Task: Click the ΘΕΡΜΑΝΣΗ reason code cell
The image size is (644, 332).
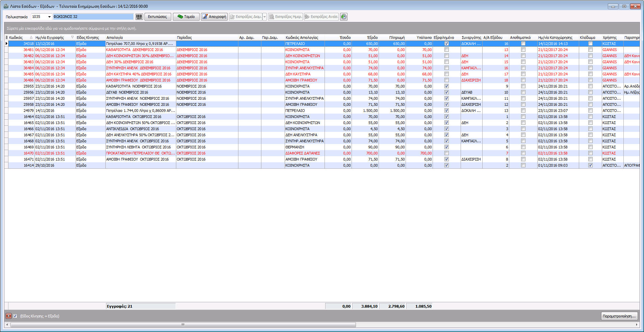Action: coord(305,147)
